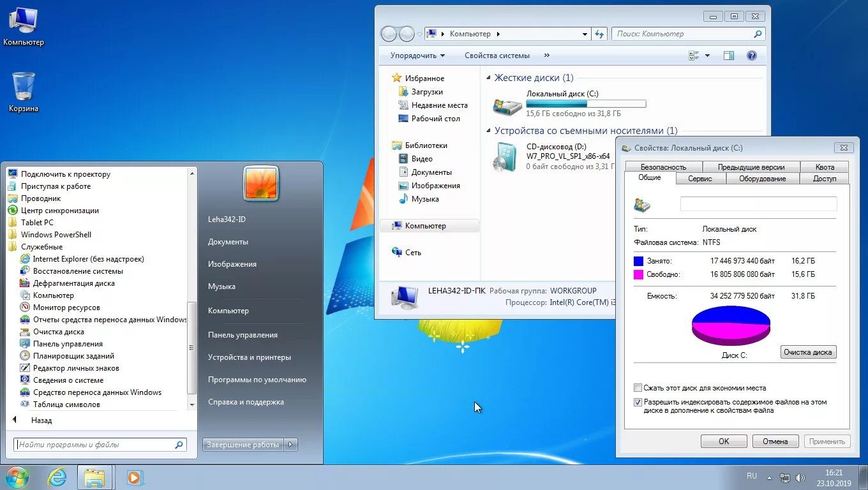
Task: Click the Start orb button
Action: click(x=17, y=477)
